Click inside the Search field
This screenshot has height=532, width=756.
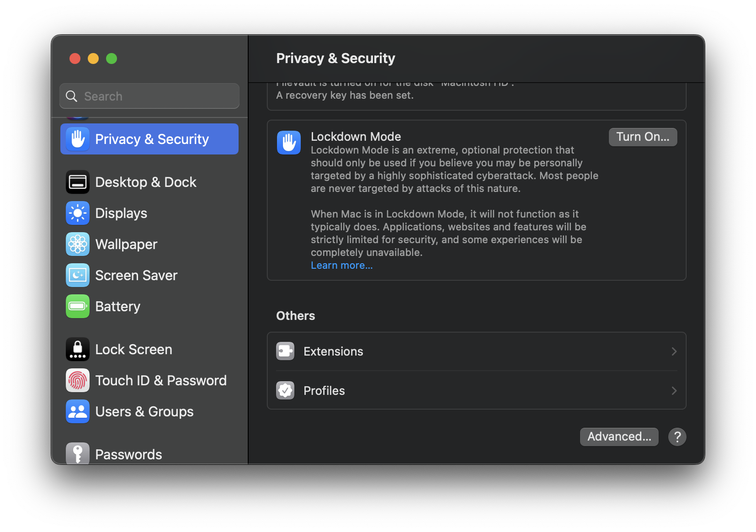(x=149, y=96)
